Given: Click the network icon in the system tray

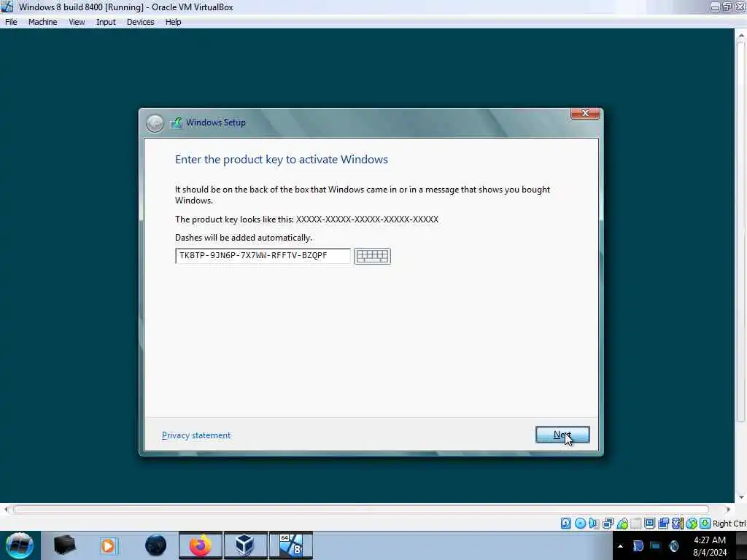Looking at the screenshot, I should (656, 546).
